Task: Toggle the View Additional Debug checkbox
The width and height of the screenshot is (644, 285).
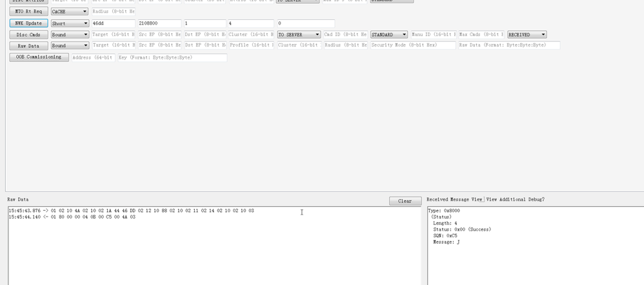Action: 483,200
